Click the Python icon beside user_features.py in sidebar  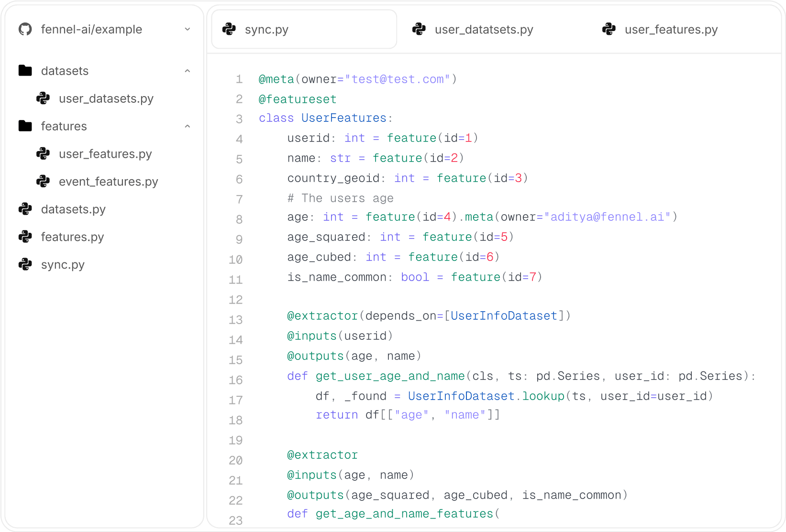click(43, 154)
